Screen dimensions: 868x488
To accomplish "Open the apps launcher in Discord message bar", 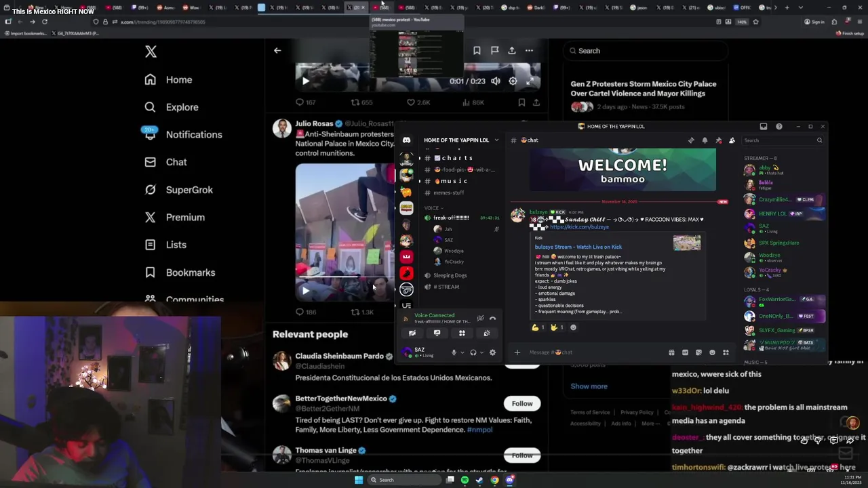I will pos(726,352).
